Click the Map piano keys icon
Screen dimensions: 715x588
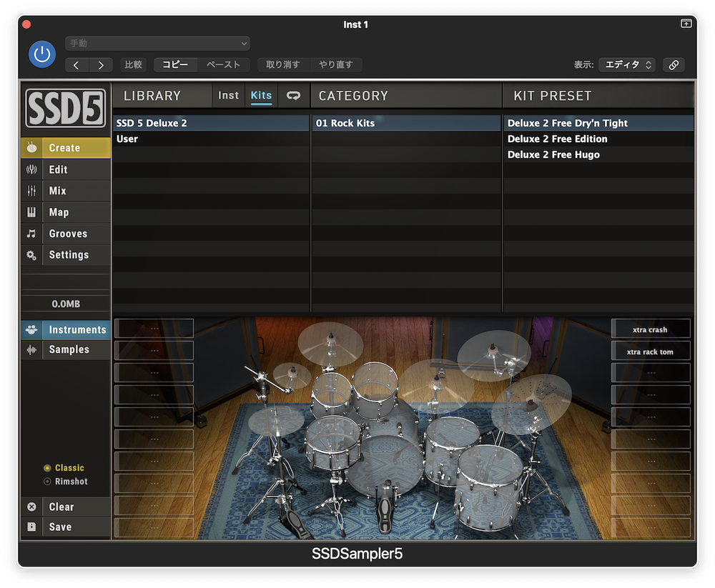pos(31,212)
